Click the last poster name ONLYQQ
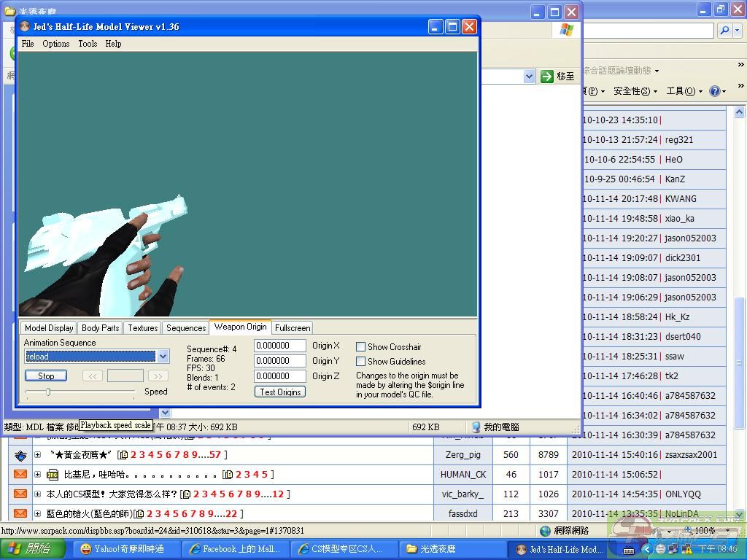747x560 pixels. point(683,494)
